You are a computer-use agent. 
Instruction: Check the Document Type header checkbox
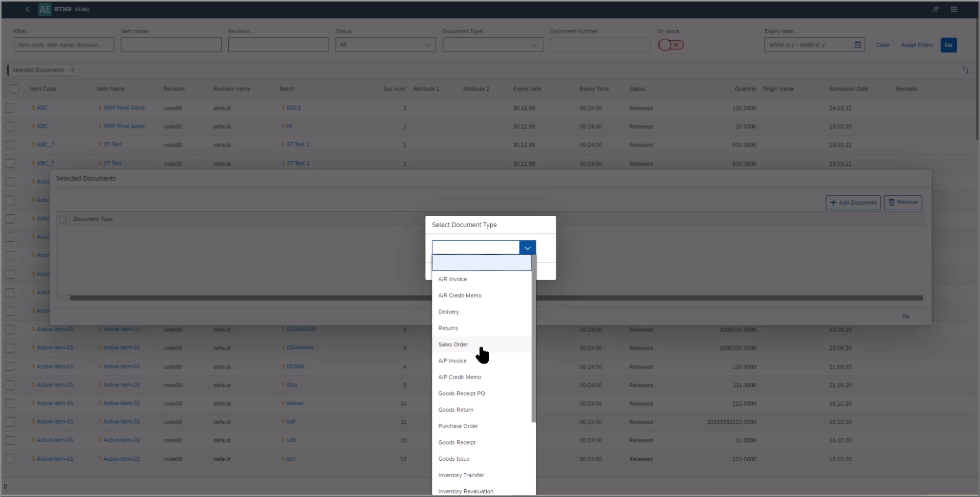pos(63,219)
